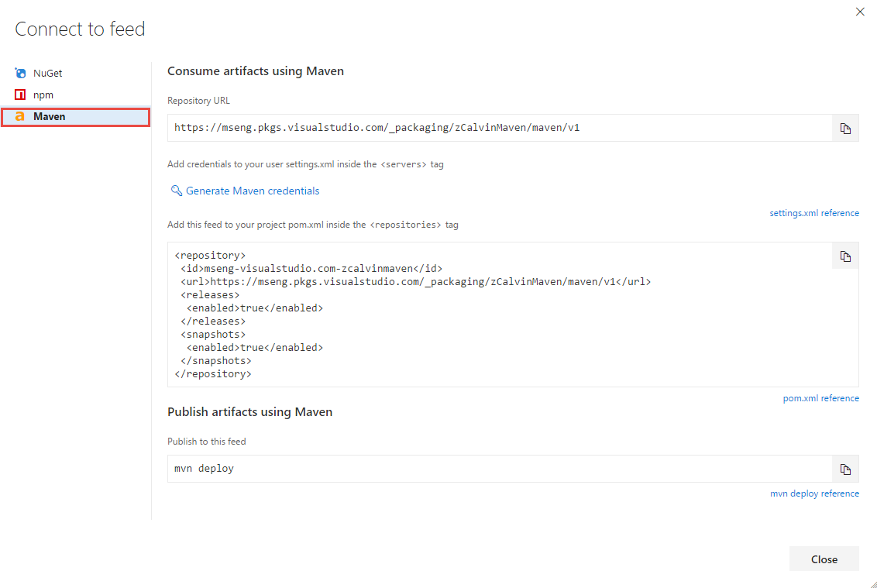
Task: Switch to the NuGet feed tab
Action: (75, 74)
